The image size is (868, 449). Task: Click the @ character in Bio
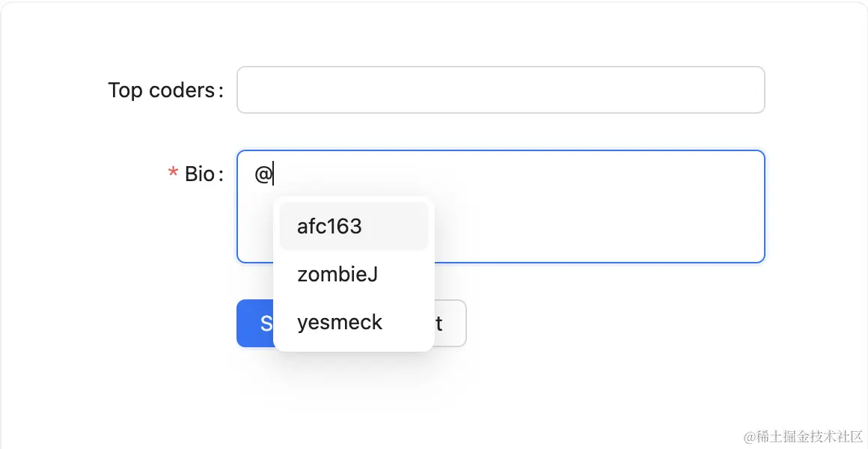[x=263, y=174]
